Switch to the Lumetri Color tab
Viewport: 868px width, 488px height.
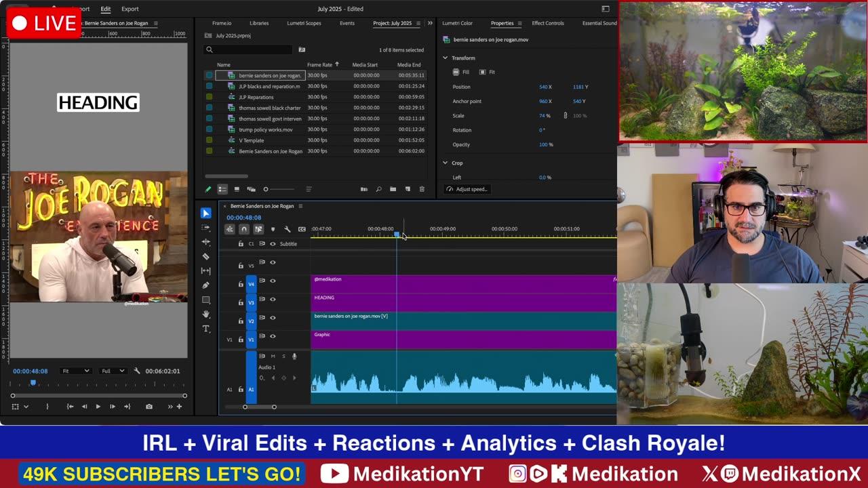pyautogui.click(x=457, y=23)
